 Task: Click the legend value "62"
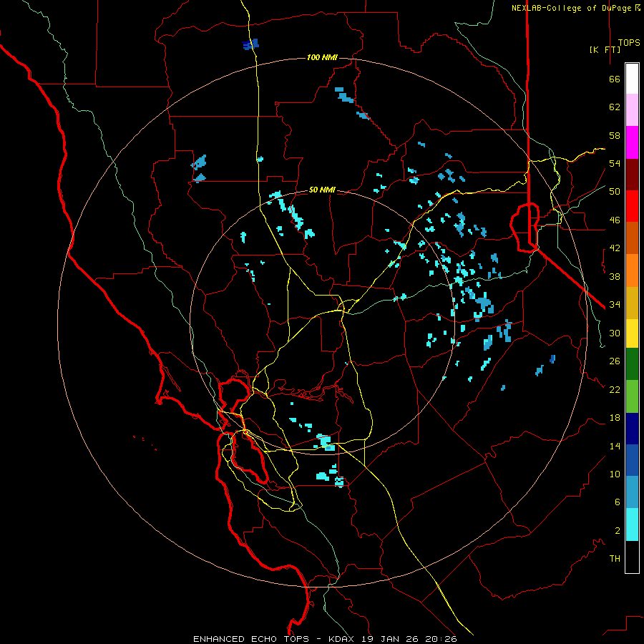[x=615, y=107]
